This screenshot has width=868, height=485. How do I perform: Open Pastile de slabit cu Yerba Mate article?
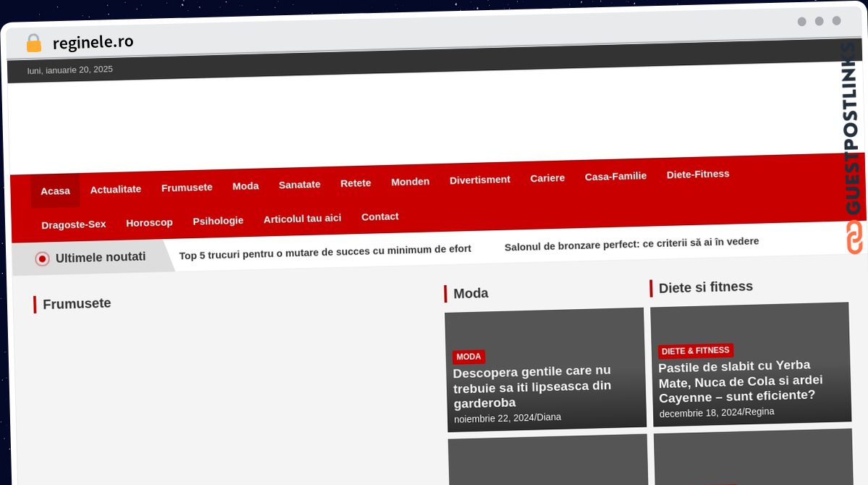[x=740, y=381]
